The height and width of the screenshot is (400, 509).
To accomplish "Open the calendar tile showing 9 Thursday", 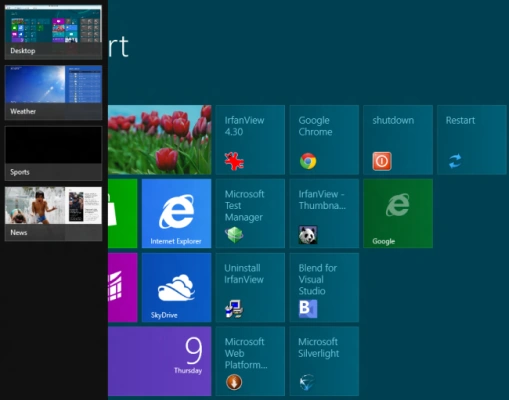I will pyautogui.click(x=159, y=361).
